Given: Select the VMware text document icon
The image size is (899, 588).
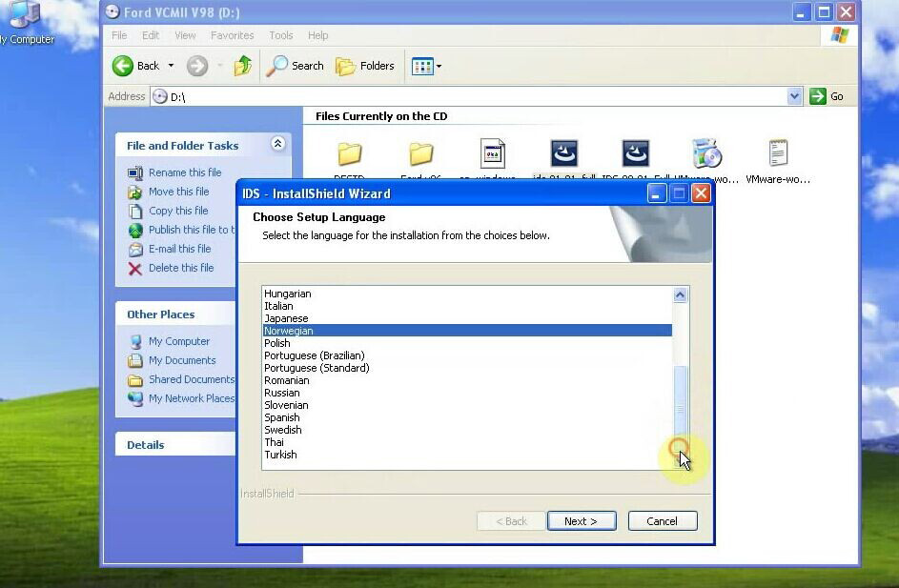Looking at the screenshot, I should (x=778, y=153).
